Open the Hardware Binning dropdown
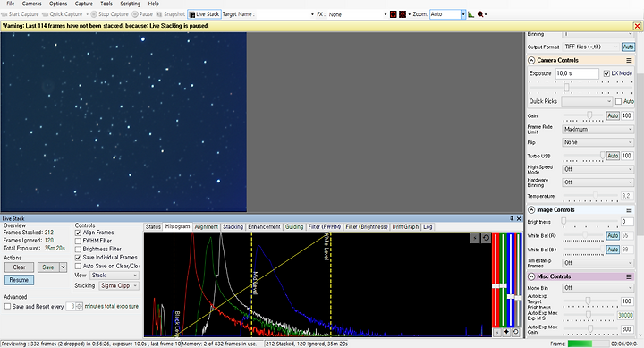The width and height of the screenshot is (644, 348). [x=598, y=182]
